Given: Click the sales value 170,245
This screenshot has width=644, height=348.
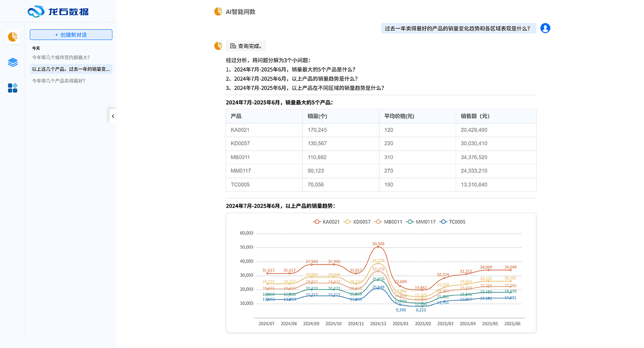Looking at the screenshot, I should pyautogui.click(x=317, y=130).
